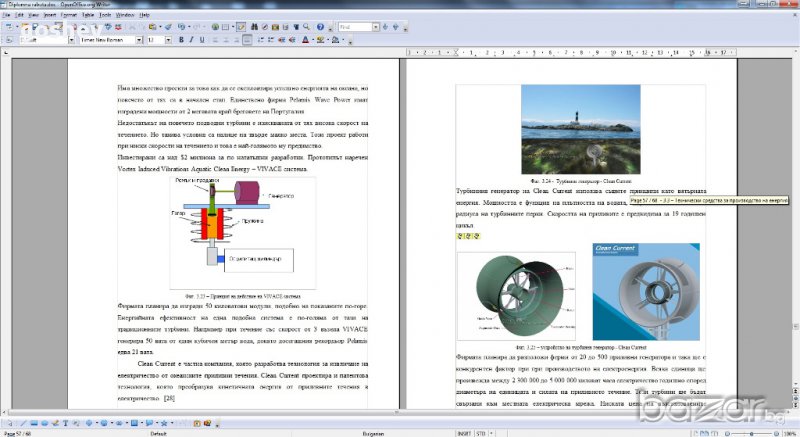Expand the font size dropdown
The image size is (800, 437).
click(x=168, y=40)
